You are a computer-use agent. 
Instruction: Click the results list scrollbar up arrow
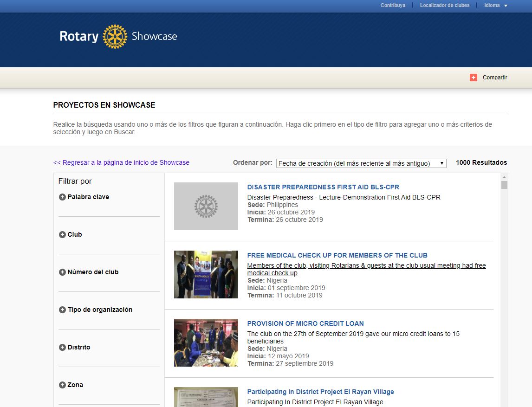point(504,177)
